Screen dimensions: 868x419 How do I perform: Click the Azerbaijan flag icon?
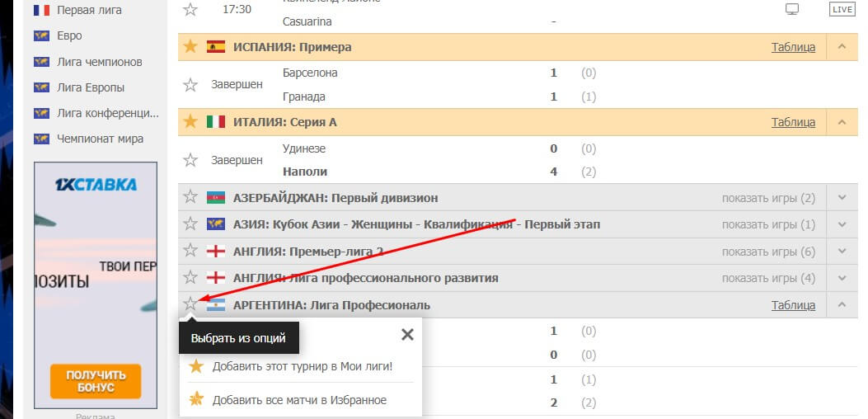216,197
